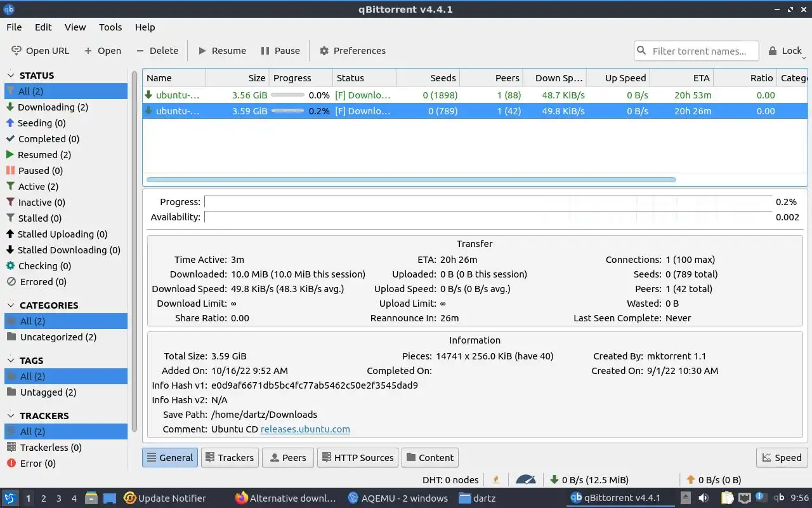Collapse the STATUS section
Viewport: 812px width, 508px height.
[11, 76]
